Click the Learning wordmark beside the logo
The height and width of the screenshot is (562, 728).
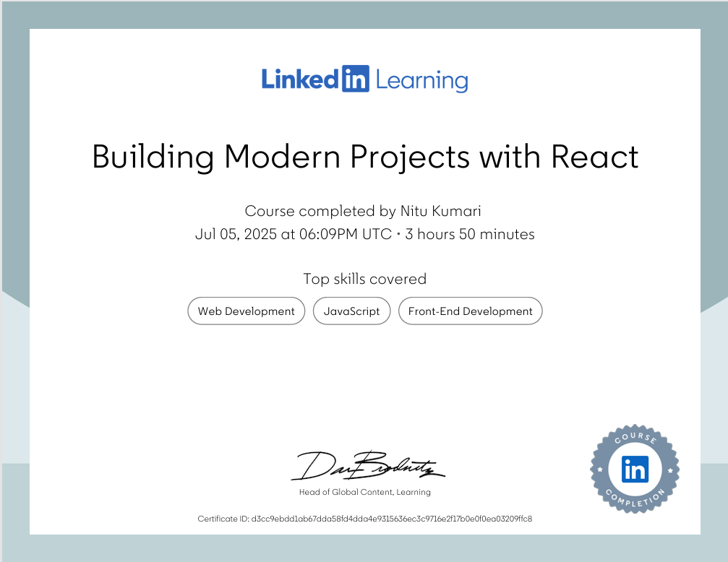(423, 79)
